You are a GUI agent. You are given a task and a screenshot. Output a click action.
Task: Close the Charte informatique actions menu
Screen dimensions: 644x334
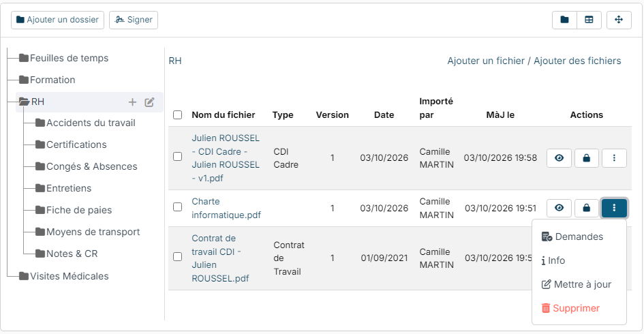click(614, 209)
